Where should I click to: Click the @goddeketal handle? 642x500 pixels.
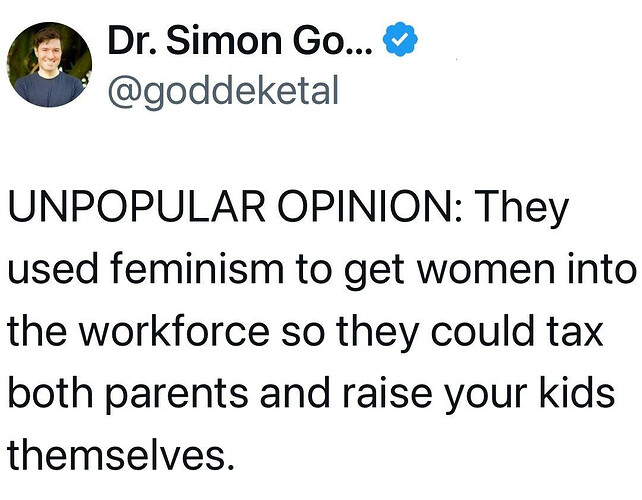[223, 91]
